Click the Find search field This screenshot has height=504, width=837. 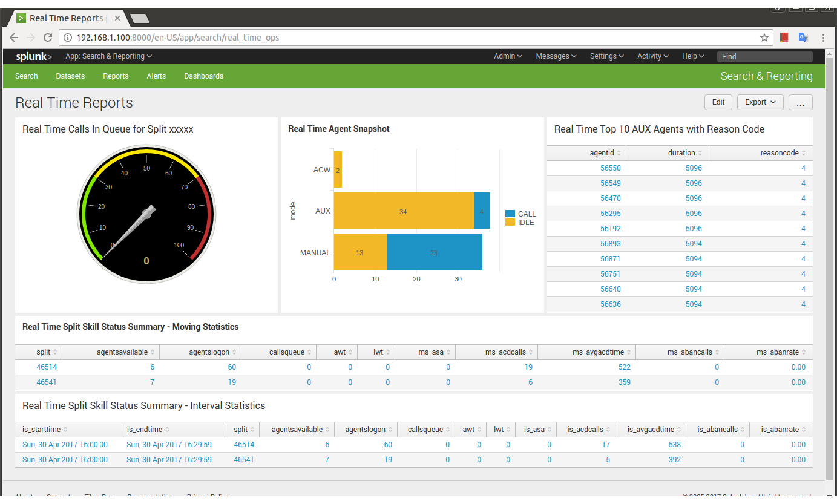(764, 56)
